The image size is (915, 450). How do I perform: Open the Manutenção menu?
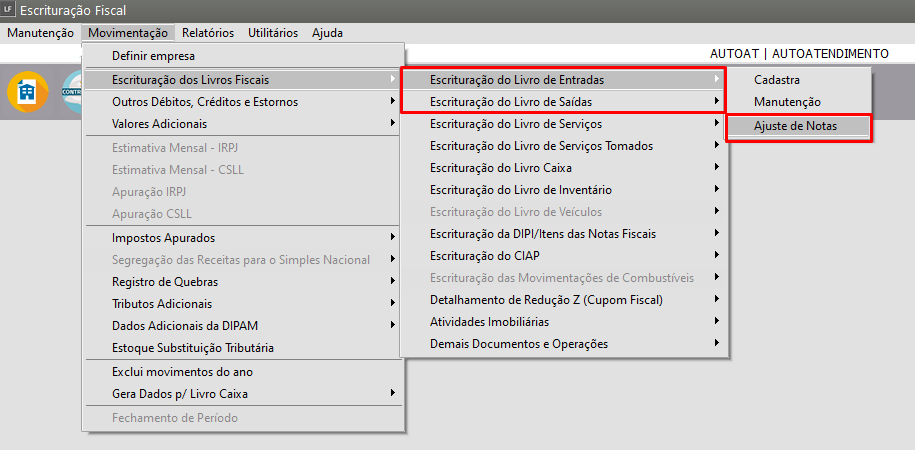point(40,32)
